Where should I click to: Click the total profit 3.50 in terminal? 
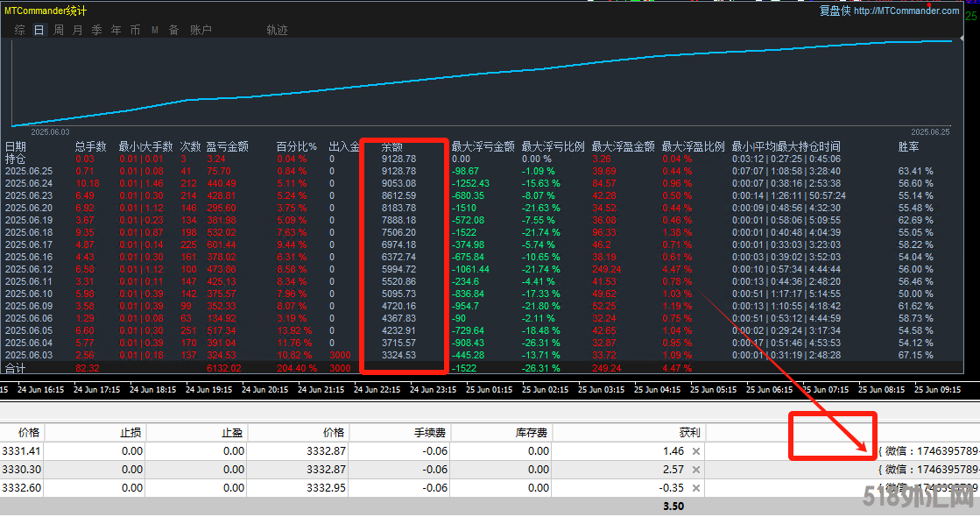tap(673, 506)
